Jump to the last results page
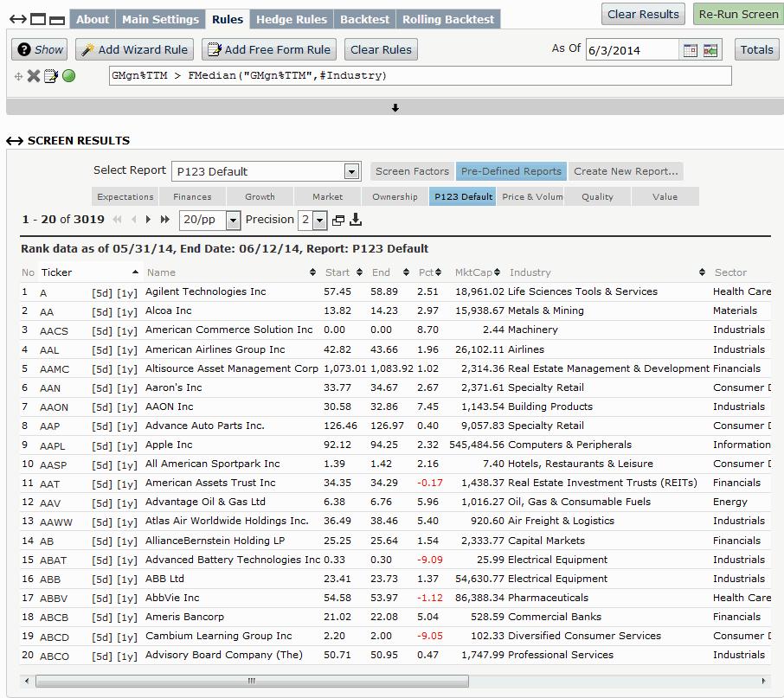The height and width of the screenshot is (698, 784). (x=165, y=220)
